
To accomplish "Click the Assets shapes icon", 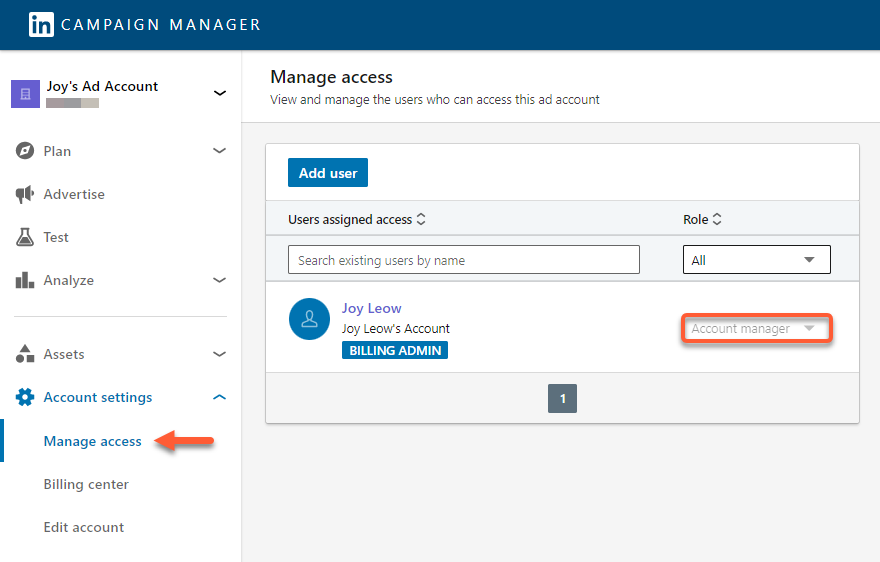I will tap(25, 354).
